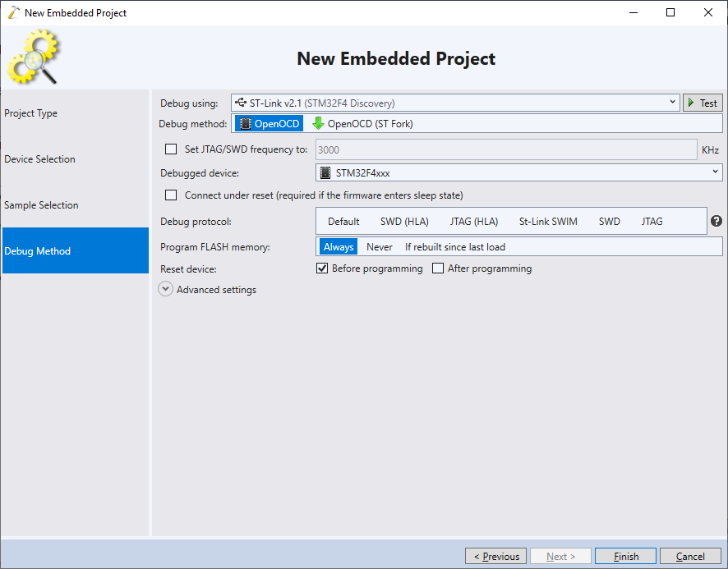Maximize the wizard window
This screenshot has height=569, width=728.
tap(670, 12)
